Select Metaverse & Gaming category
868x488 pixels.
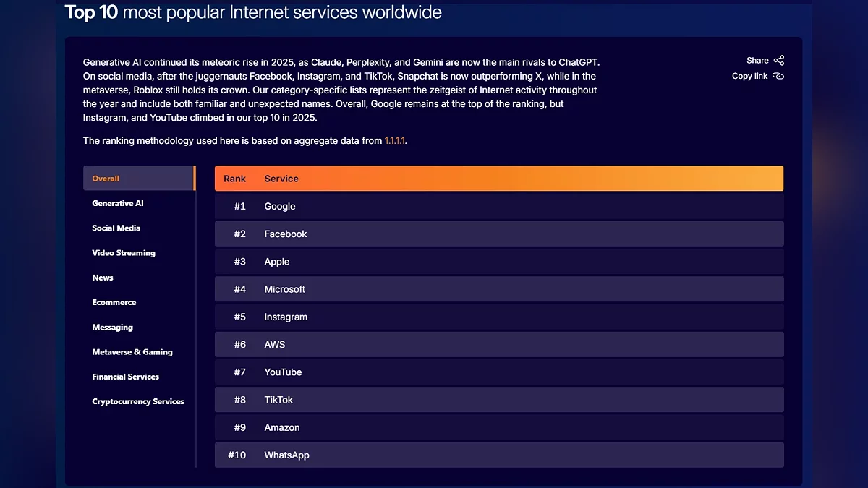click(132, 352)
